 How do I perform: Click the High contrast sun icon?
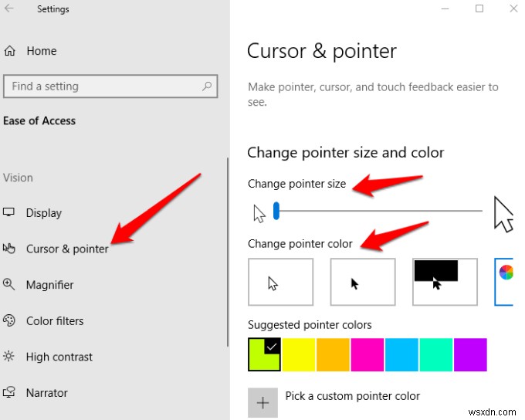pyautogui.click(x=8, y=356)
